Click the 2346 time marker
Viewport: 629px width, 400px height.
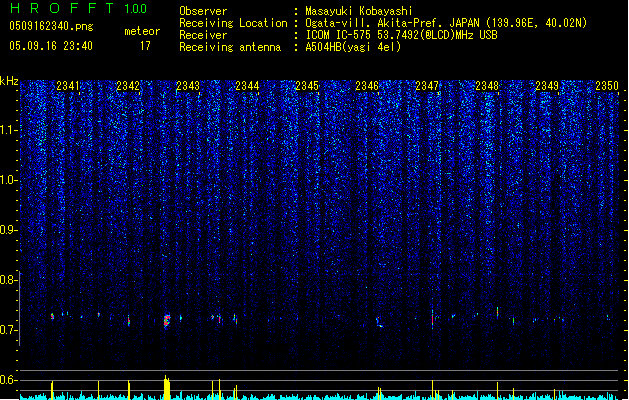tap(367, 86)
